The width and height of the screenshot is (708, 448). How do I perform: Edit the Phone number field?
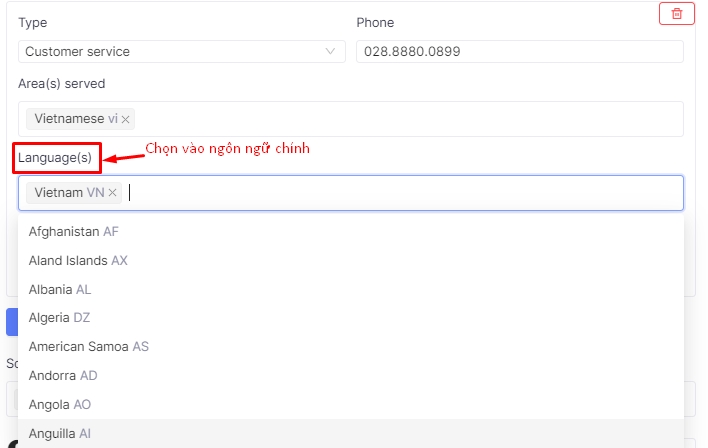point(520,51)
